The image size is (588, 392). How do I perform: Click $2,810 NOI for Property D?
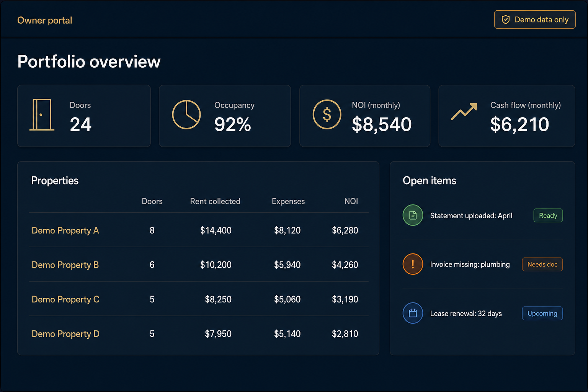tap(345, 334)
